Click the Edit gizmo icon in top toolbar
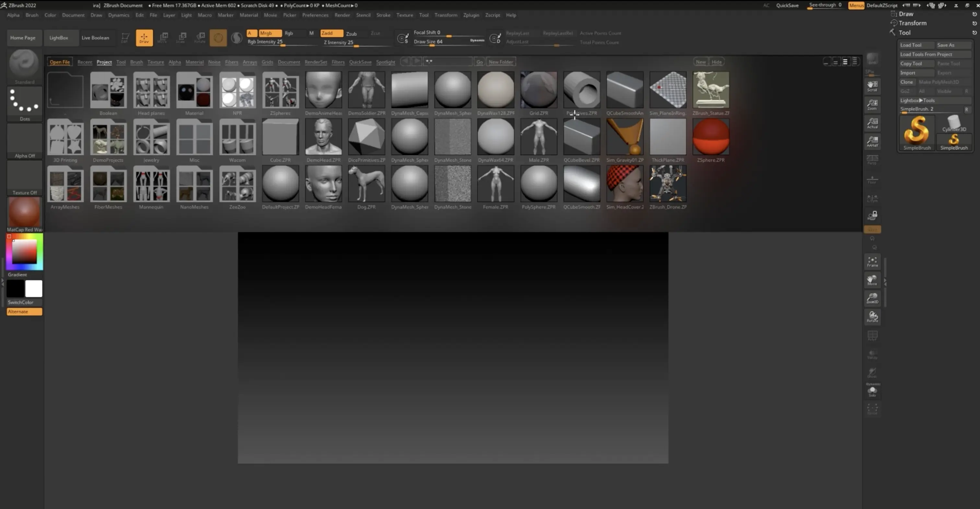 coord(125,38)
